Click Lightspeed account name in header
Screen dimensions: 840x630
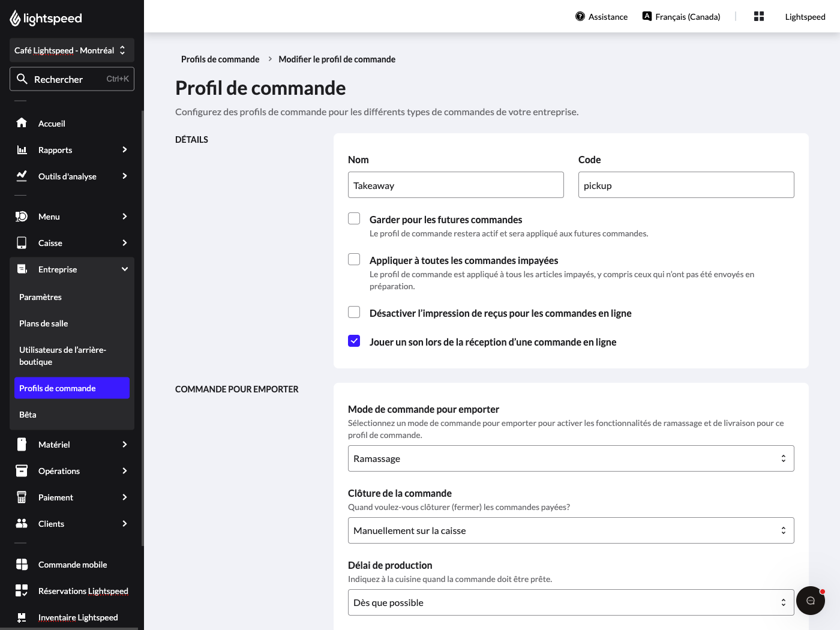pyautogui.click(x=805, y=17)
